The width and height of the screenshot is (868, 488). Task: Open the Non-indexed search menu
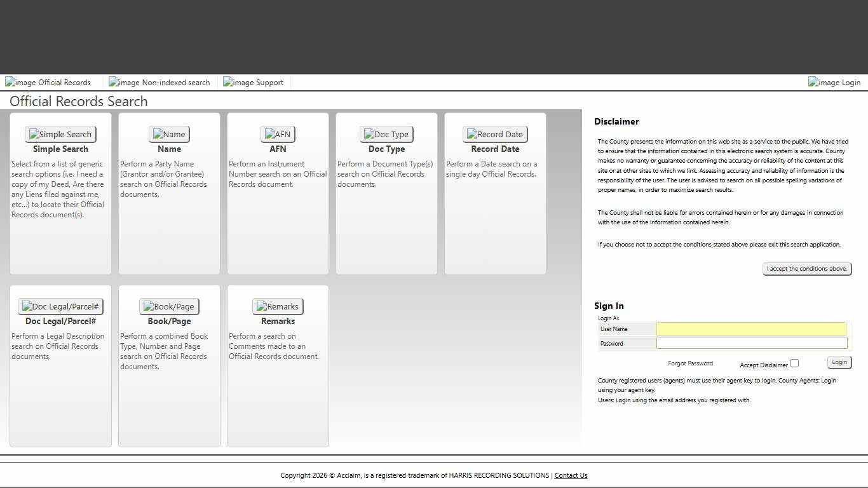(x=159, y=83)
